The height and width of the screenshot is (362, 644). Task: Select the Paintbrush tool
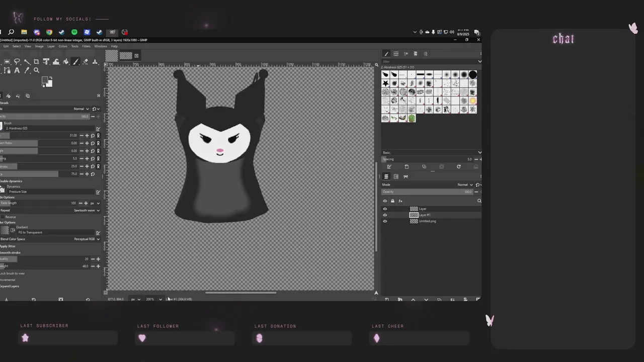click(75, 61)
